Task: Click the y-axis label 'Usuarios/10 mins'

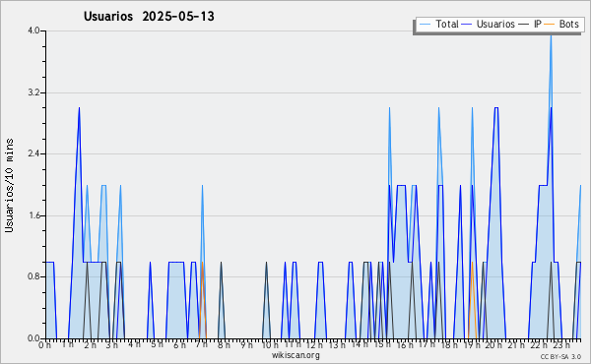Action: point(9,185)
